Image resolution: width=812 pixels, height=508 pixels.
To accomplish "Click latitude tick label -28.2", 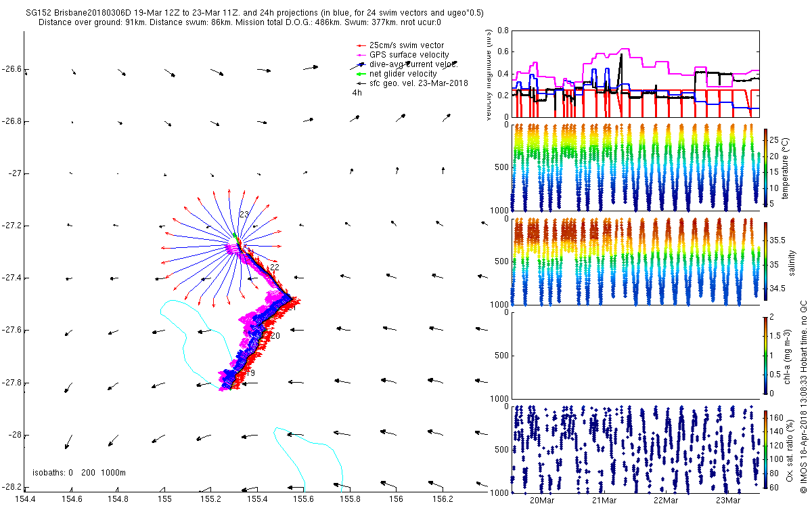I will tap(11, 486).
